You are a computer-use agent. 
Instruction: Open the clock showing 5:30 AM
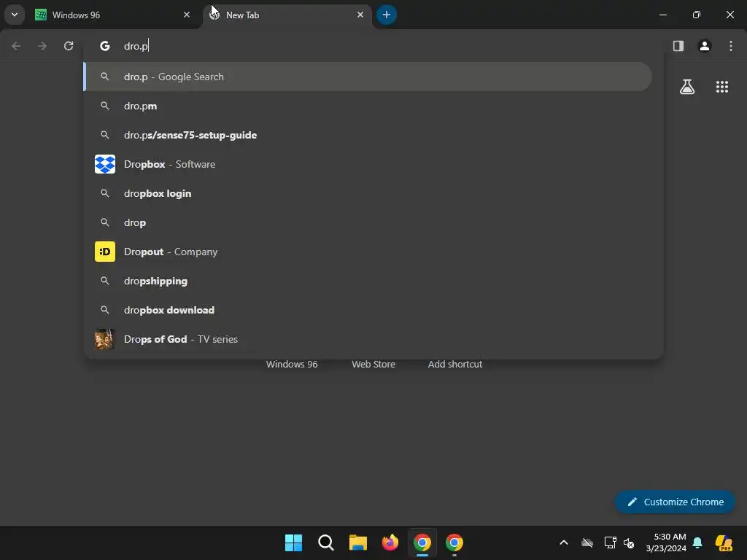666,542
